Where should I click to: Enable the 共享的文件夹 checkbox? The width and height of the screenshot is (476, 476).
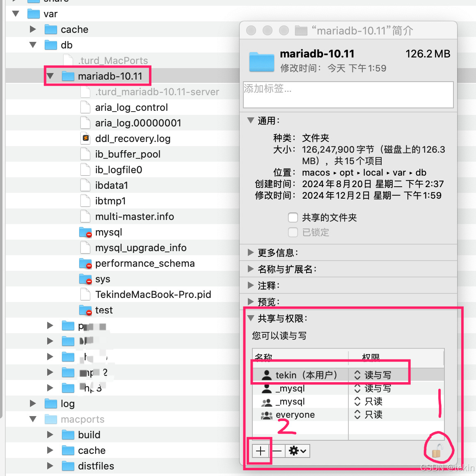[x=293, y=217]
